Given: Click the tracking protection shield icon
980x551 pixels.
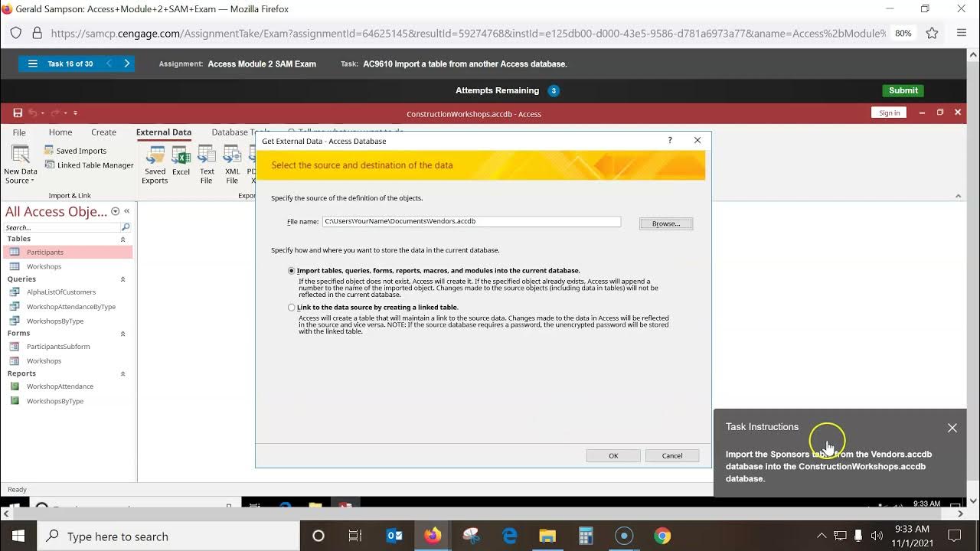Looking at the screenshot, I should [x=15, y=33].
